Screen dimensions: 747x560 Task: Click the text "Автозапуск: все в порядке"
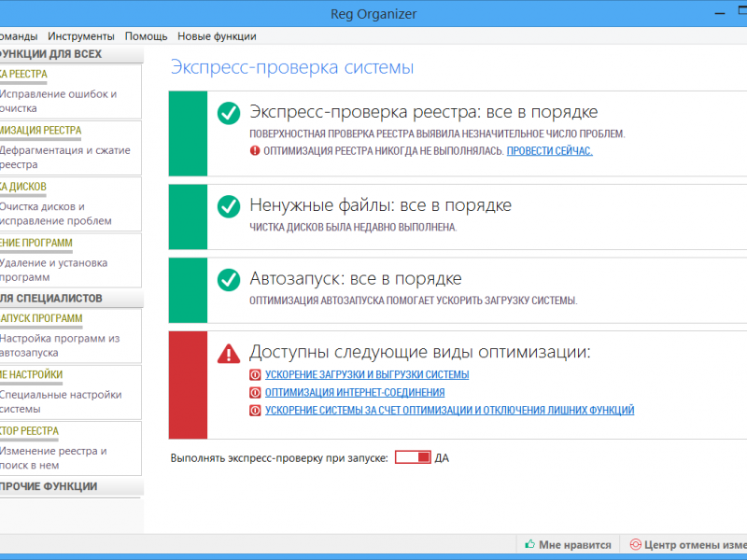(356, 278)
